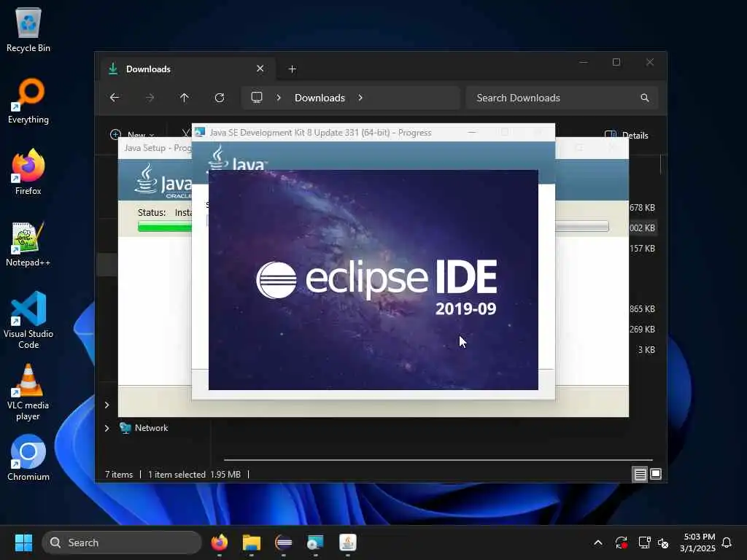The image size is (747, 560).
Task: Launch Visual Studio Code from desktop
Action: 28,320
